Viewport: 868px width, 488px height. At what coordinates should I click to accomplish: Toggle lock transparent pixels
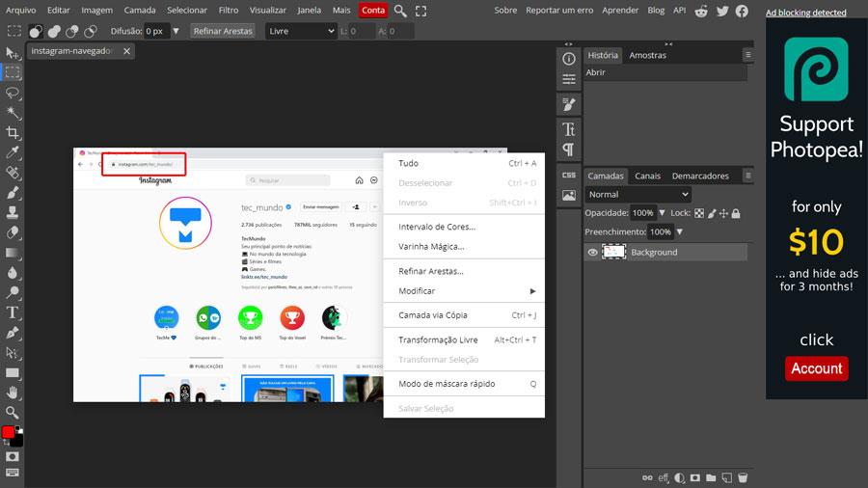(x=699, y=213)
